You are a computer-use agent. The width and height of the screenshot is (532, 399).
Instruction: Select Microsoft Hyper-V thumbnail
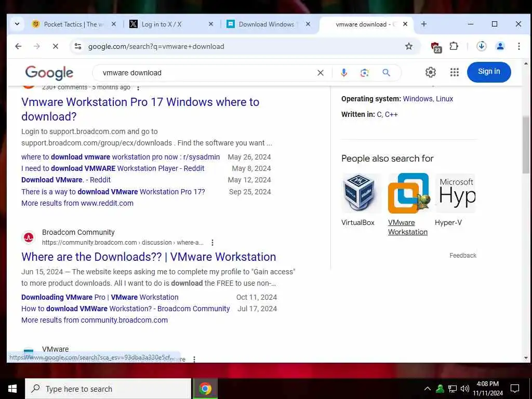click(x=456, y=193)
